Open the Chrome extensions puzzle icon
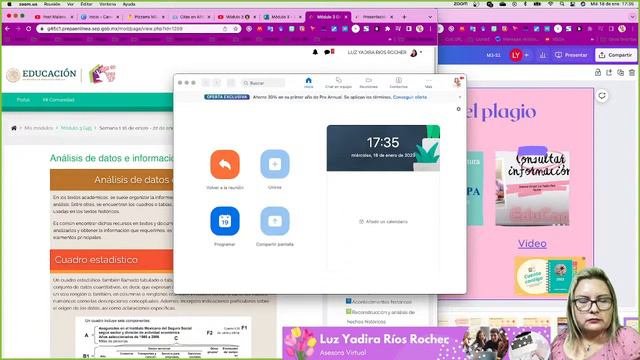The height and width of the screenshot is (360, 640). tap(387, 29)
